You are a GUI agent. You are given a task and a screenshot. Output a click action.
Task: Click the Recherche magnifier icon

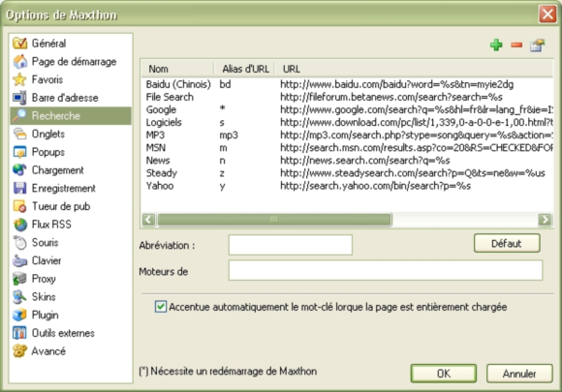(19, 115)
